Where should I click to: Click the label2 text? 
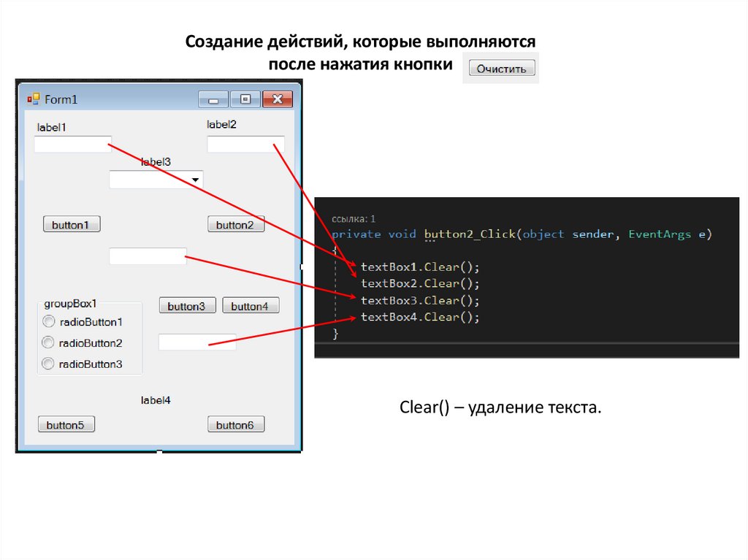pos(221,125)
